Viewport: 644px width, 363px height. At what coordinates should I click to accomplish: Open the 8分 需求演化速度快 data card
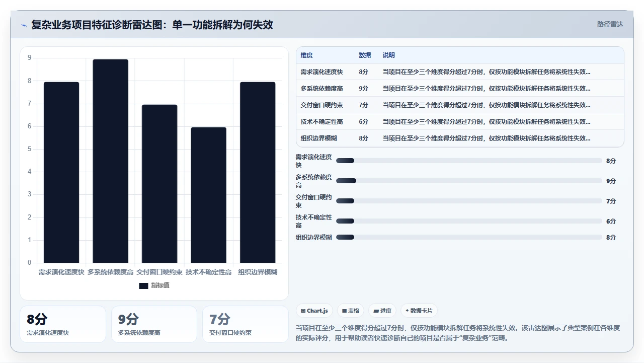click(x=63, y=324)
